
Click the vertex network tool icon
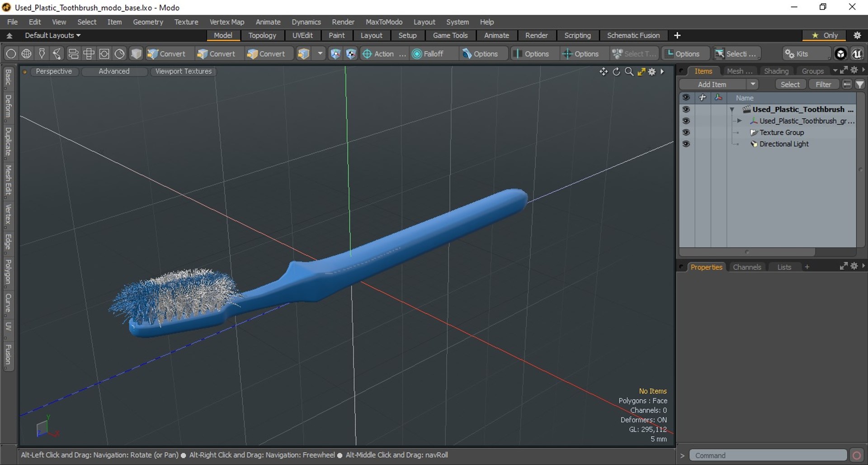tap(57, 54)
